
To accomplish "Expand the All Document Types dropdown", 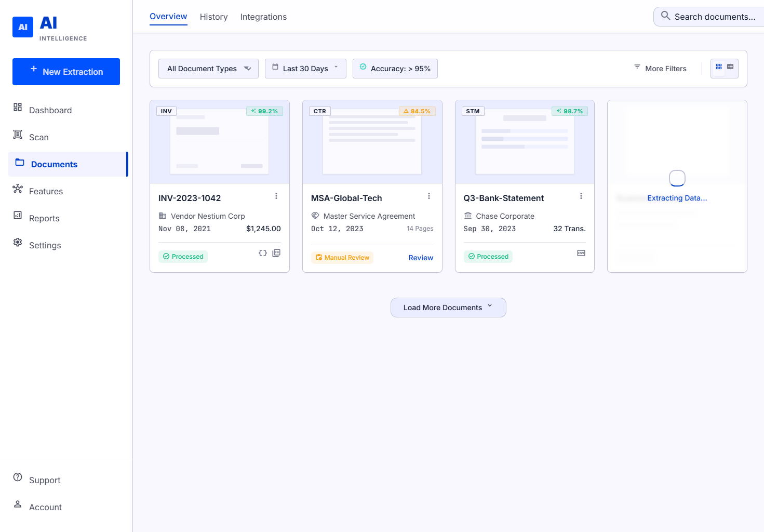I will click(x=208, y=69).
